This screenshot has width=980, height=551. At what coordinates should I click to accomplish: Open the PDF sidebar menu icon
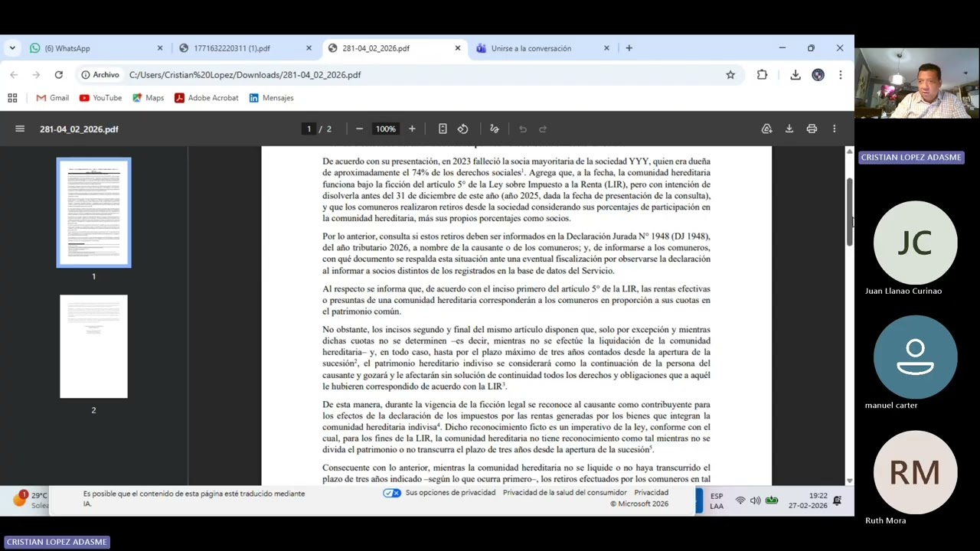point(20,129)
